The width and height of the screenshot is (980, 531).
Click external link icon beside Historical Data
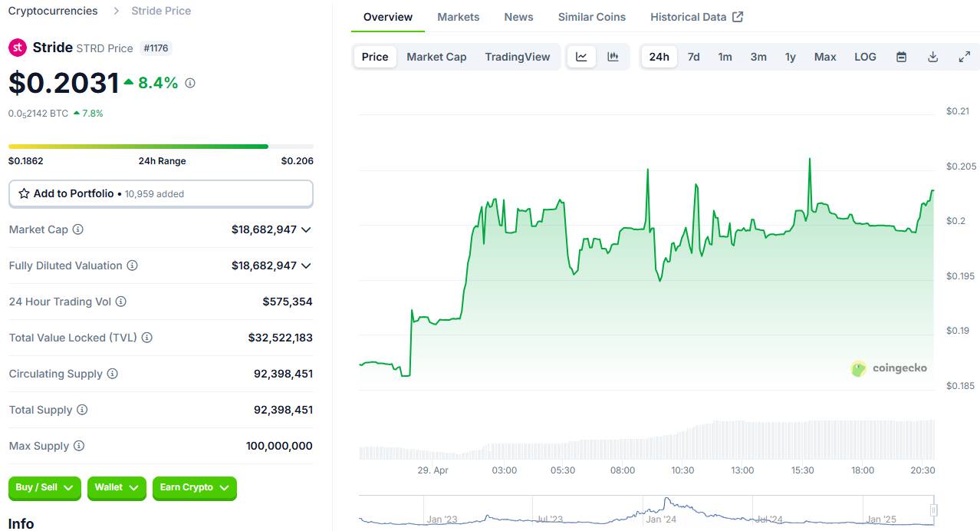[738, 17]
